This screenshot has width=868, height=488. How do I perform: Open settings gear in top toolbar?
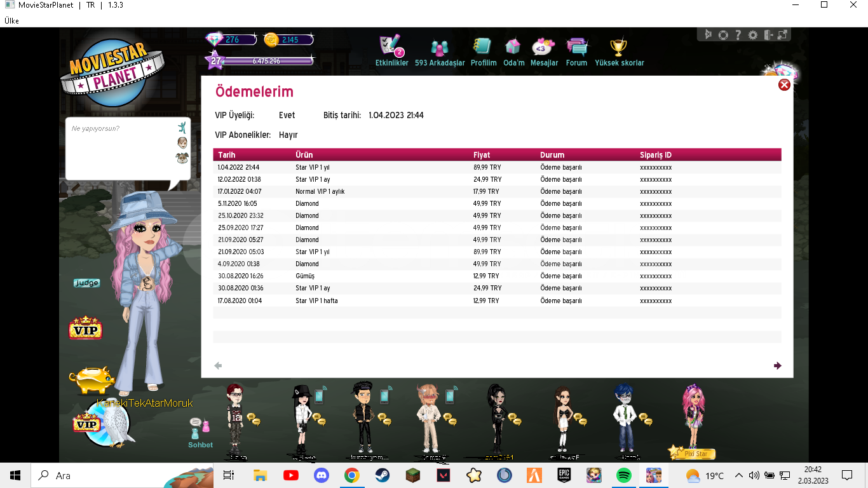click(753, 35)
